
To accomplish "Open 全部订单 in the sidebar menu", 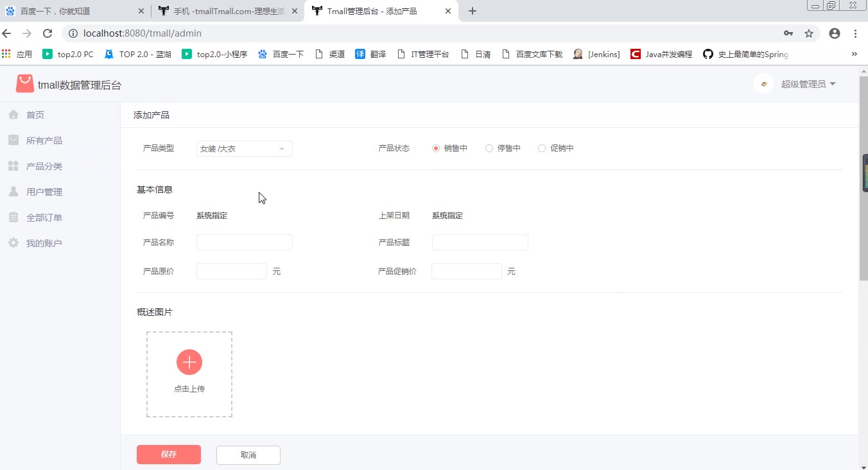I will (x=44, y=218).
